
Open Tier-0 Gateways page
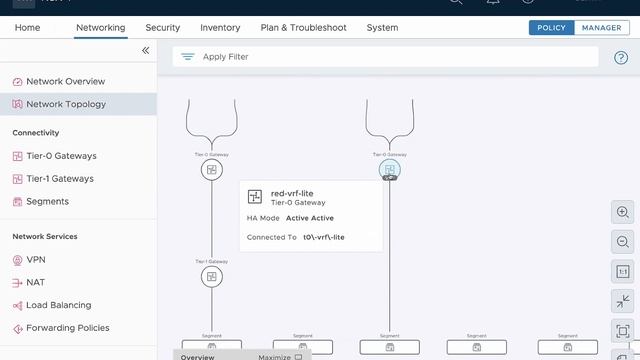(x=61, y=156)
